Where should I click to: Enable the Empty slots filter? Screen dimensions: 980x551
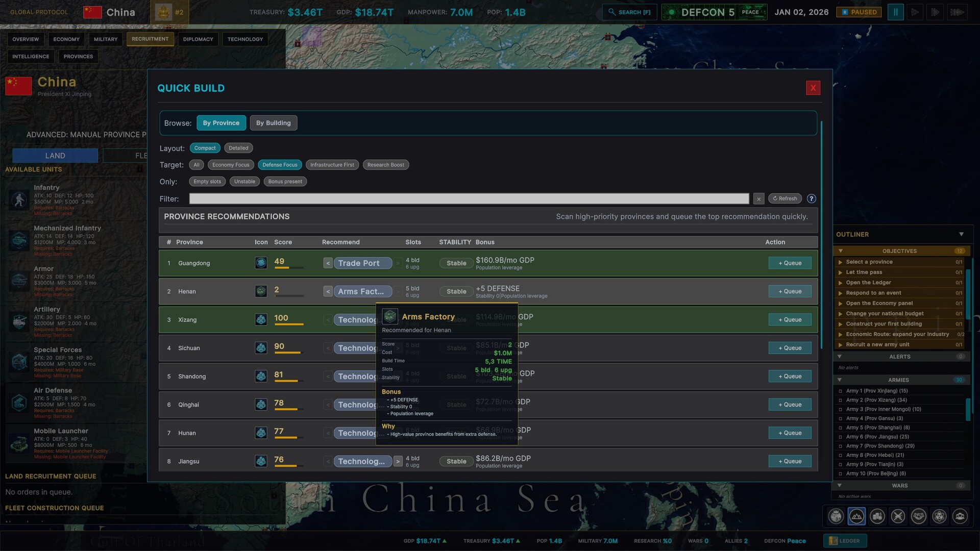coord(207,181)
